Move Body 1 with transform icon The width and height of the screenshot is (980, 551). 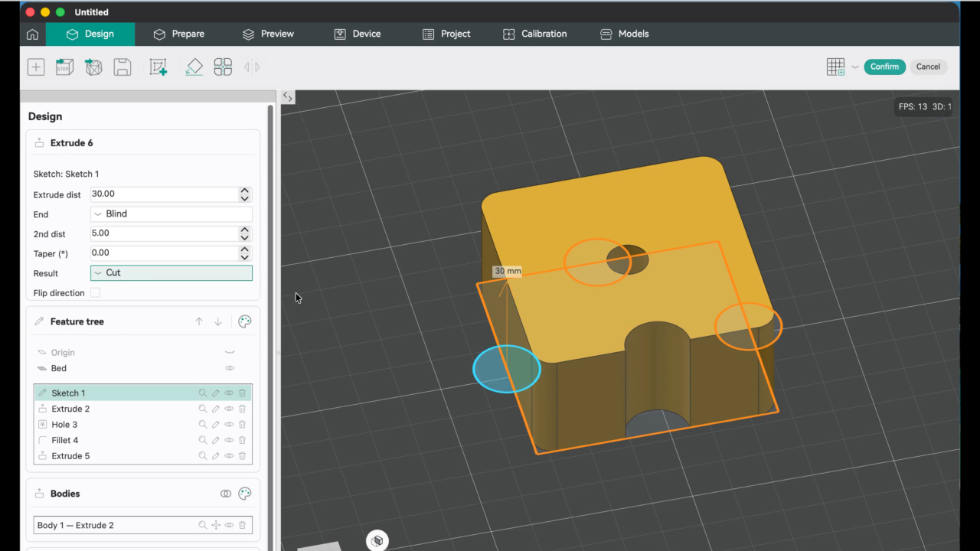coord(216,526)
